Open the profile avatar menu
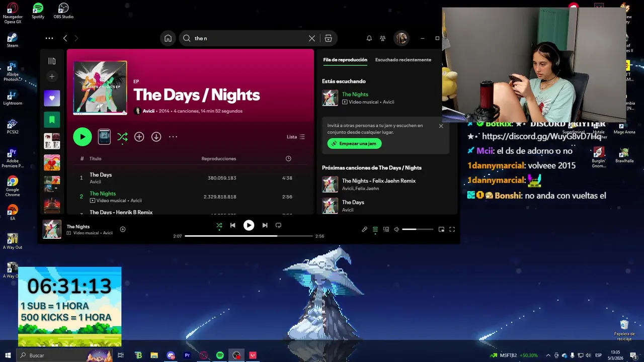Screen dimensions: 644x362 [x=401, y=38]
